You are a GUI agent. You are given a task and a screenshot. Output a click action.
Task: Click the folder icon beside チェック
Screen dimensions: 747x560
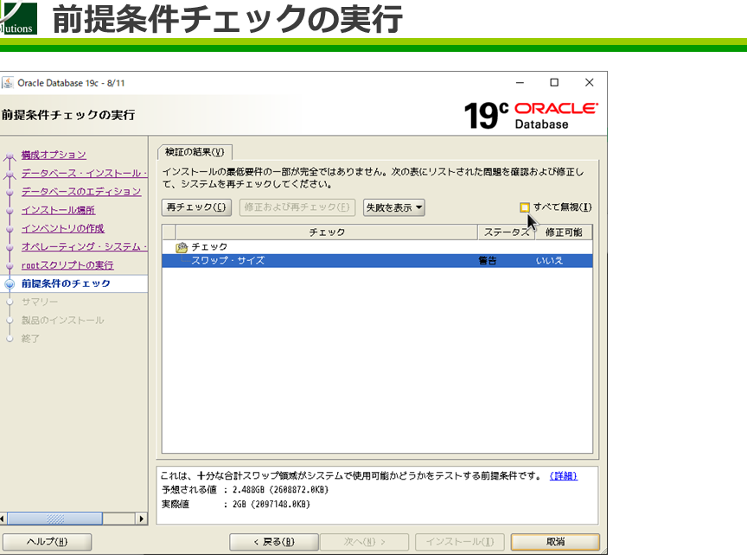(x=182, y=247)
